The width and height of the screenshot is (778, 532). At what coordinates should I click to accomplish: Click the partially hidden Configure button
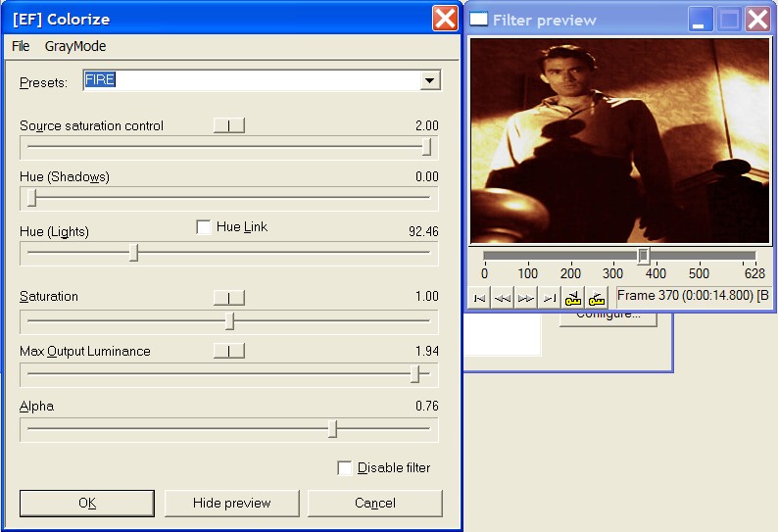pyautogui.click(x=608, y=317)
